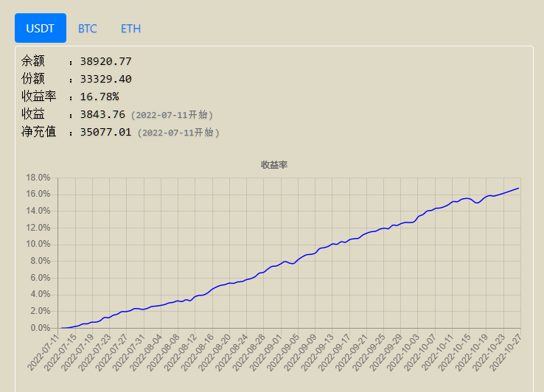Screen dimensions: 544x392
Task: Click the net deposit value 35077.01
Action: point(106,132)
